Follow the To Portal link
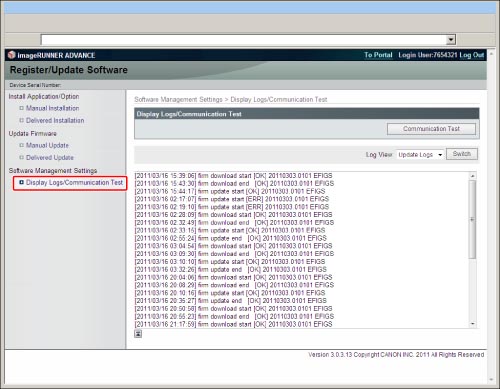The image size is (500, 389). click(x=378, y=55)
